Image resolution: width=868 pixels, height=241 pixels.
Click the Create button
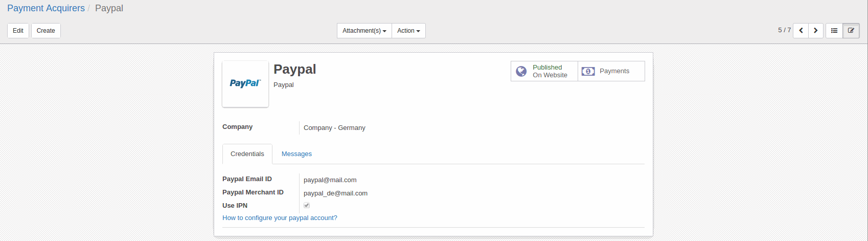(46, 31)
